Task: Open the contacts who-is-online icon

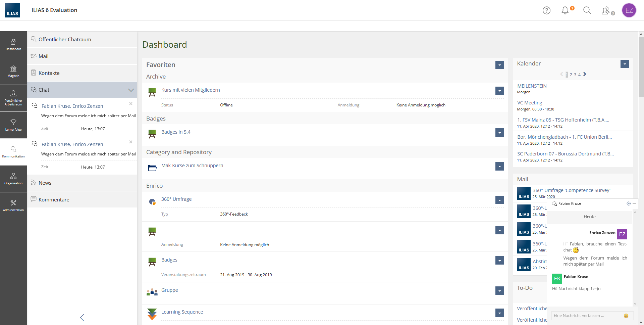Action: click(x=606, y=11)
